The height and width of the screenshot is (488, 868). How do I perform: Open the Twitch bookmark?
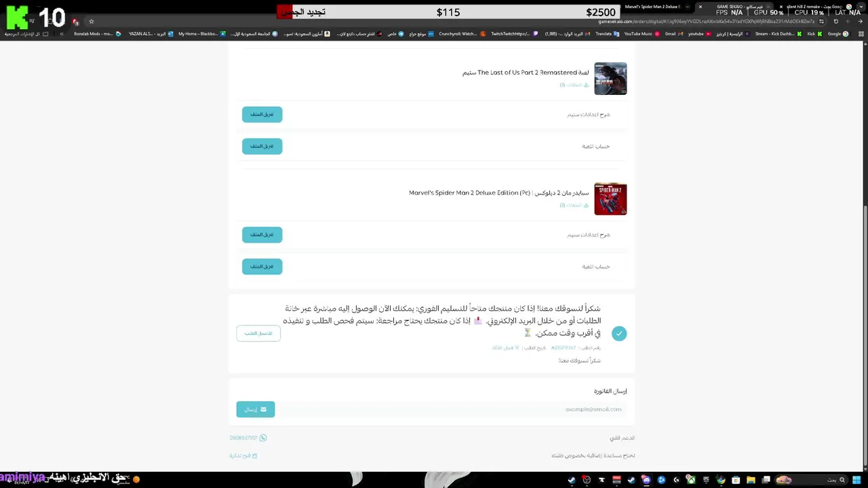514,34
